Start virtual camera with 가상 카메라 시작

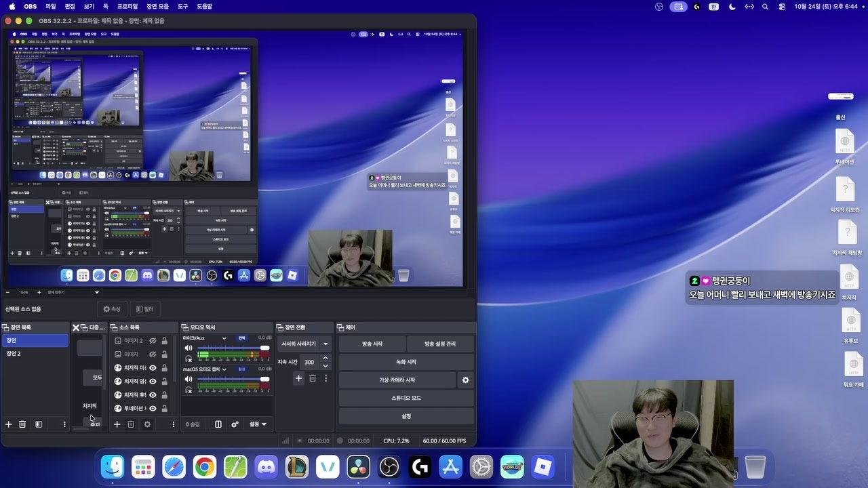(397, 380)
